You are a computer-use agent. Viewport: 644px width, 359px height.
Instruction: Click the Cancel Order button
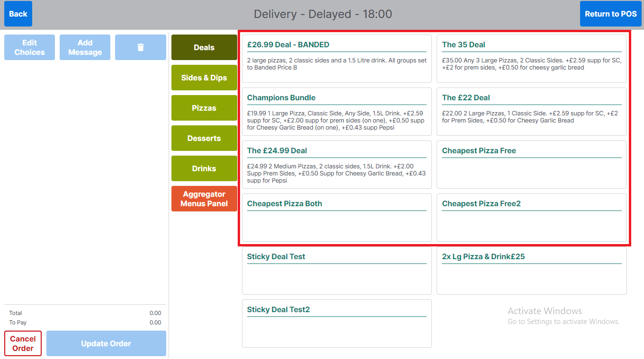(23, 343)
